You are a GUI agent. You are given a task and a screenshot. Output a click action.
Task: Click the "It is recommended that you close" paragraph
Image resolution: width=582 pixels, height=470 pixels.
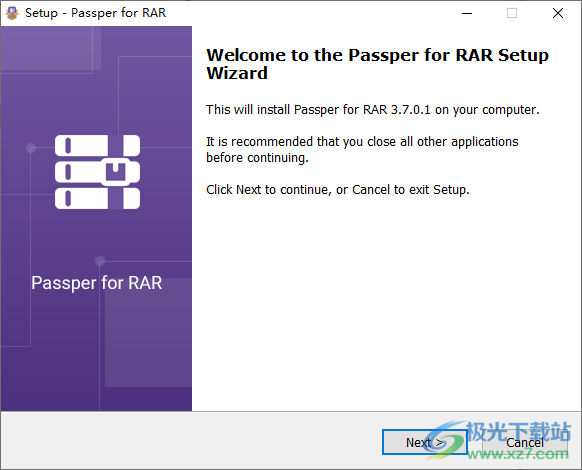362,150
